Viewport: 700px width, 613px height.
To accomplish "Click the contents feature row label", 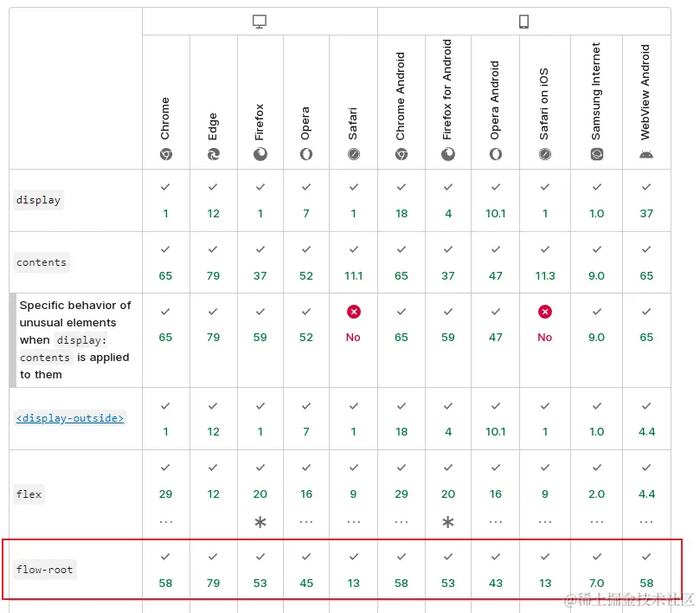I will point(42,262).
